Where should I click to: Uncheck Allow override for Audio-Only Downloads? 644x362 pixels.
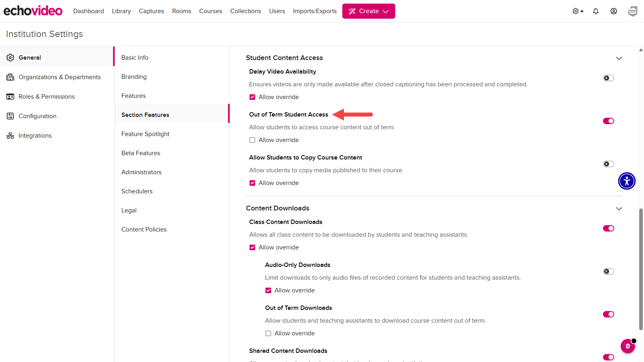point(268,290)
